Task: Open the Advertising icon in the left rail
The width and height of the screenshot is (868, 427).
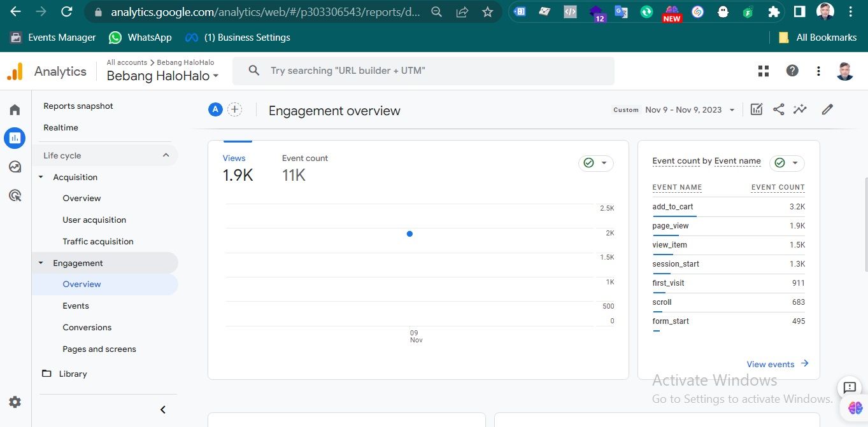Action: click(15, 195)
